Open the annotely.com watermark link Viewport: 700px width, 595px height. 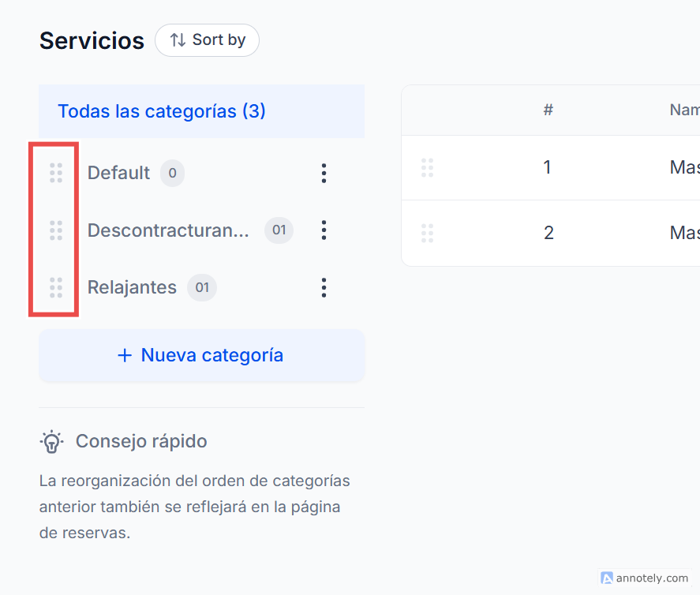645,578
